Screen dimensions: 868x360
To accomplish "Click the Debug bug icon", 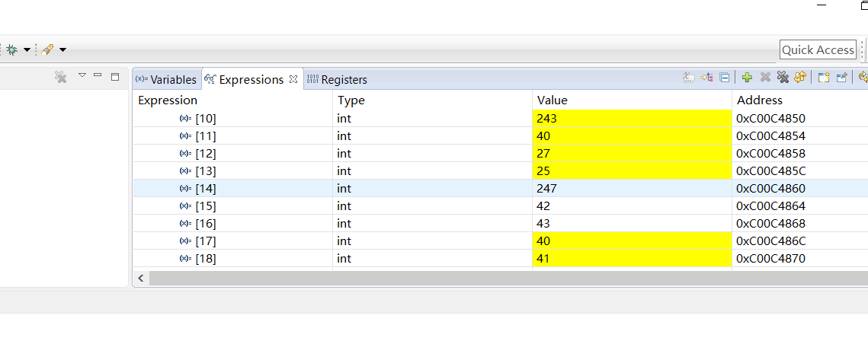I will pos(11,49).
